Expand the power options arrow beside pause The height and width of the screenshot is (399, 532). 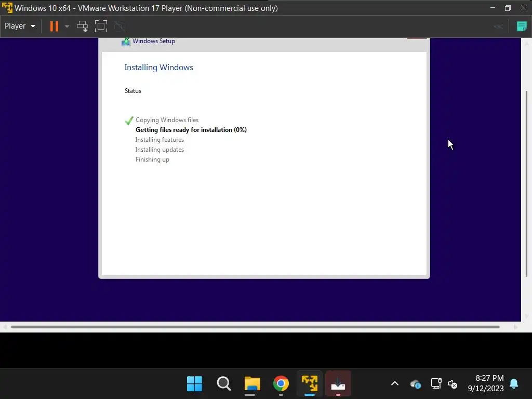67,26
